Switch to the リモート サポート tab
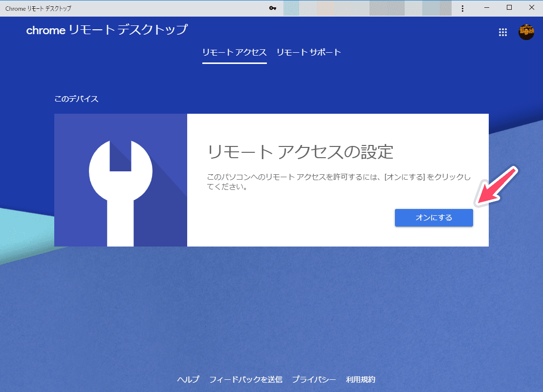The width and height of the screenshot is (543, 392). click(x=308, y=52)
